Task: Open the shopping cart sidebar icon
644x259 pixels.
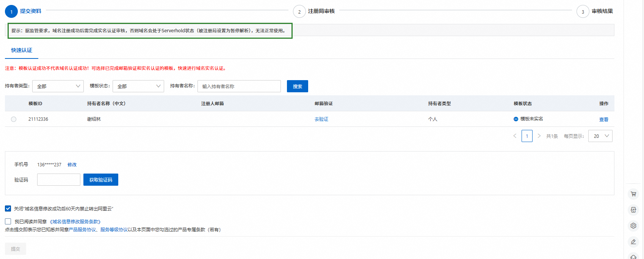Action: pyautogui.click(x=633, y=194)
